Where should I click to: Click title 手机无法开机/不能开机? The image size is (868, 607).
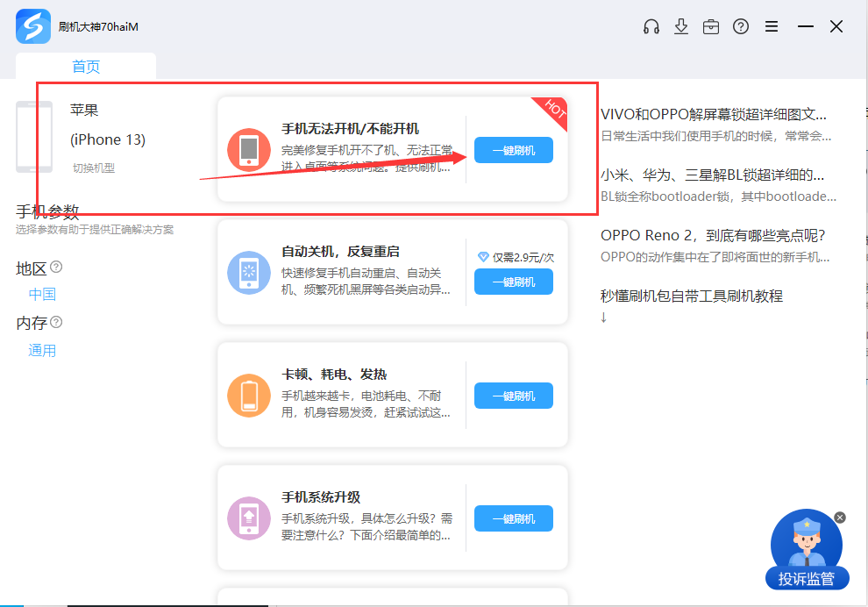pos(350,128)
